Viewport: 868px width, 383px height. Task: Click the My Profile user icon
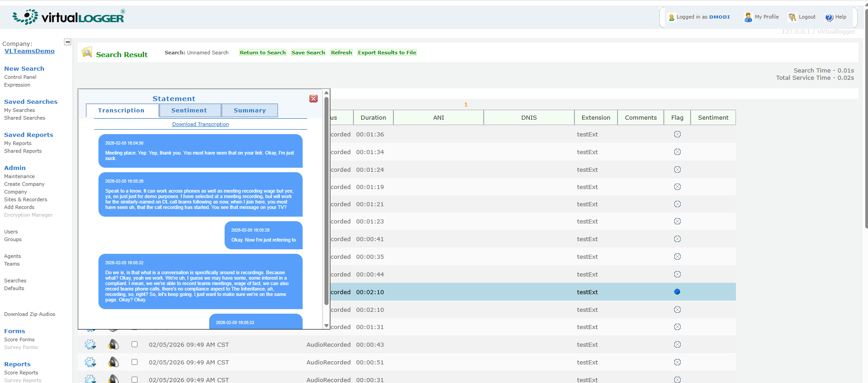point(748,17)
